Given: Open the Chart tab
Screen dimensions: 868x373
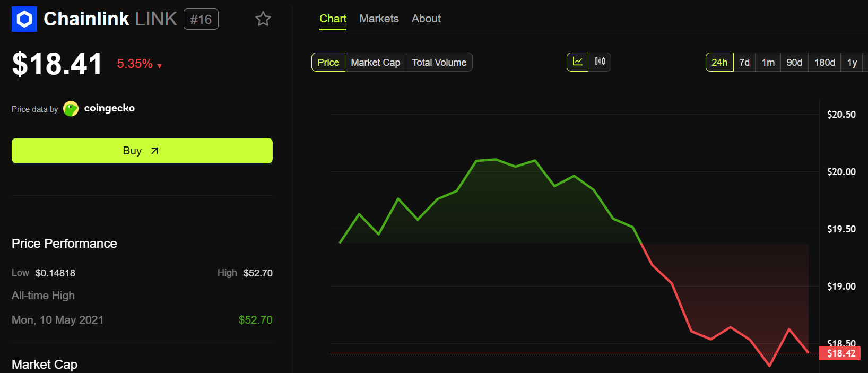Looking at the screenshot, I should tap(333, 19).
